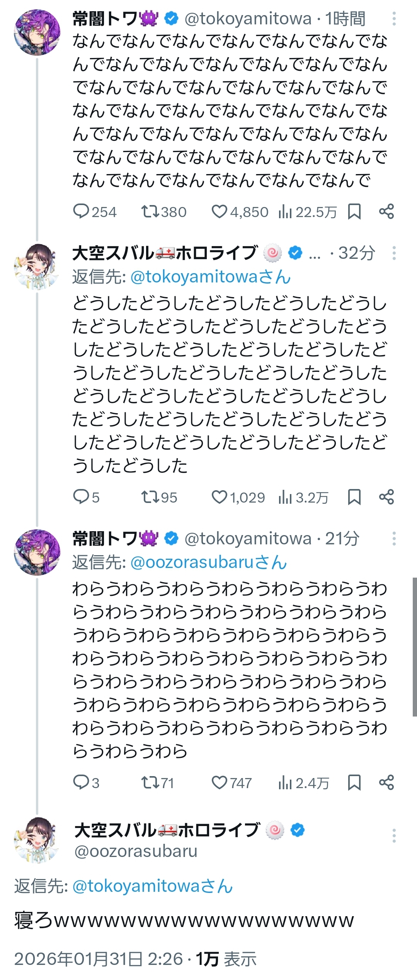The image size is (417, 980).
Task: Reply to the first Tokoyami Towa tweet
Action: click(81, 212)
